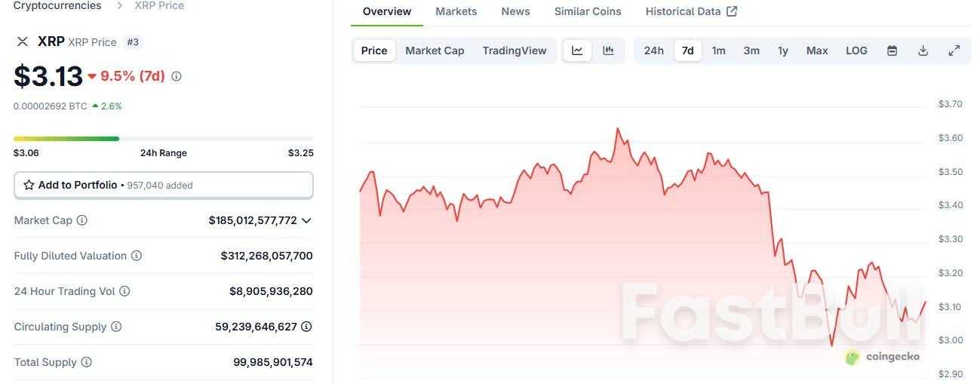The image size is (980, 384).
Task: Click Add to Portfolio button
Action: [x=163, y=185]
